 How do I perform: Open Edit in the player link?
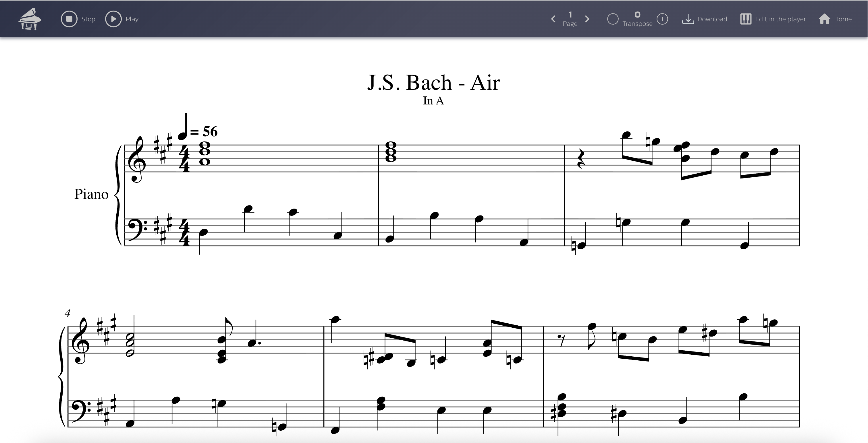[x=780, y=19]
